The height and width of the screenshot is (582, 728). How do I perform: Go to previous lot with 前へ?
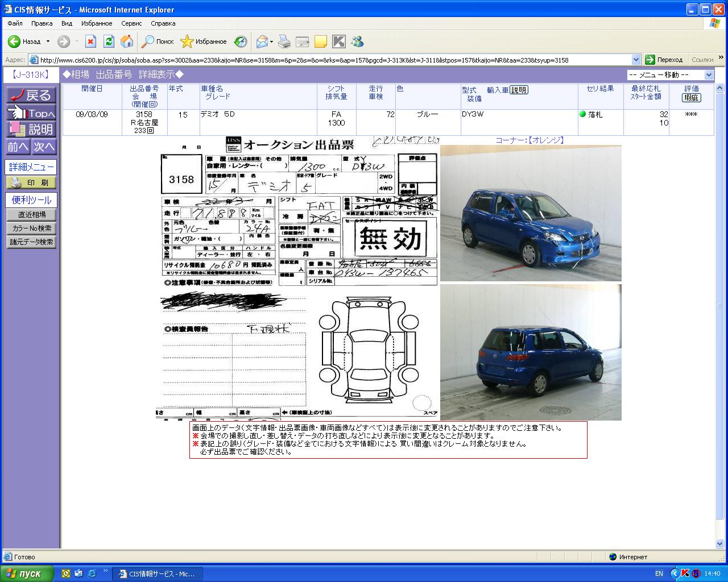18,147
